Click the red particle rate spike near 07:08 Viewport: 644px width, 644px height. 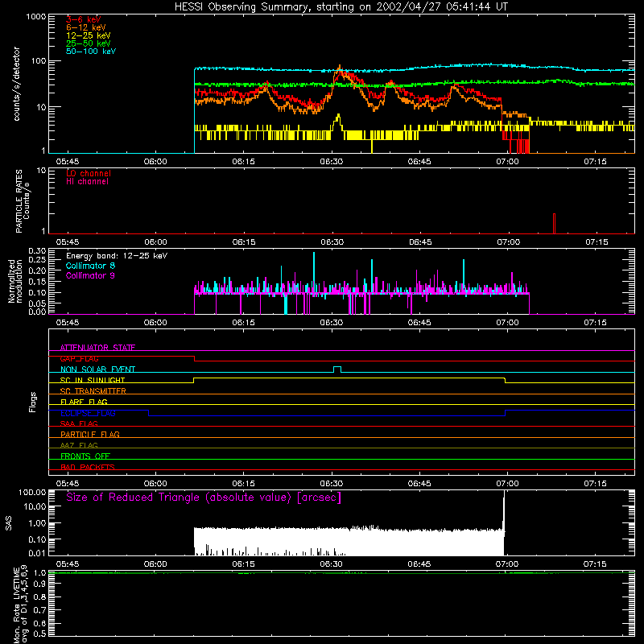tap(554, 224)
